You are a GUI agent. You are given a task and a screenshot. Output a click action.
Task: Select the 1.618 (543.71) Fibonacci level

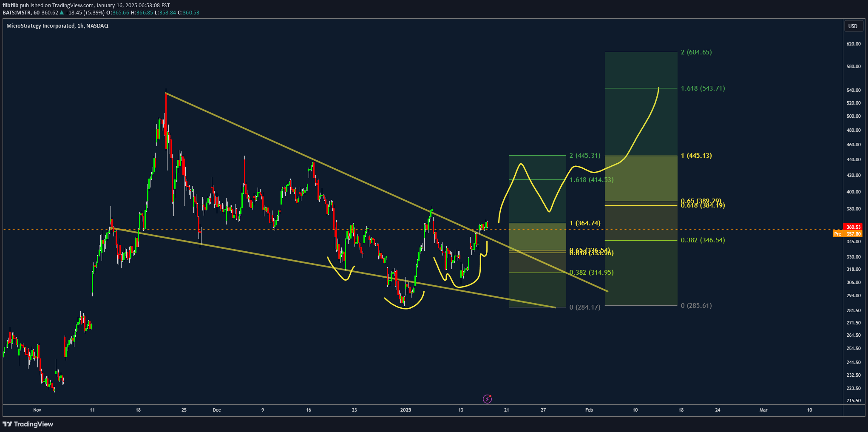(x=703, y=88)
